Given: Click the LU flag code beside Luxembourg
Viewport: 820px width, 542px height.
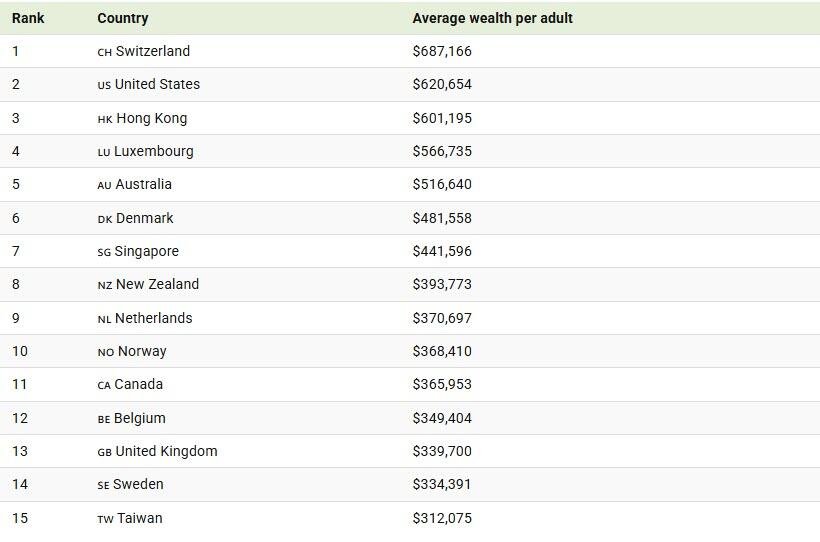Looking at the screenshot, I should coord(104,152).
